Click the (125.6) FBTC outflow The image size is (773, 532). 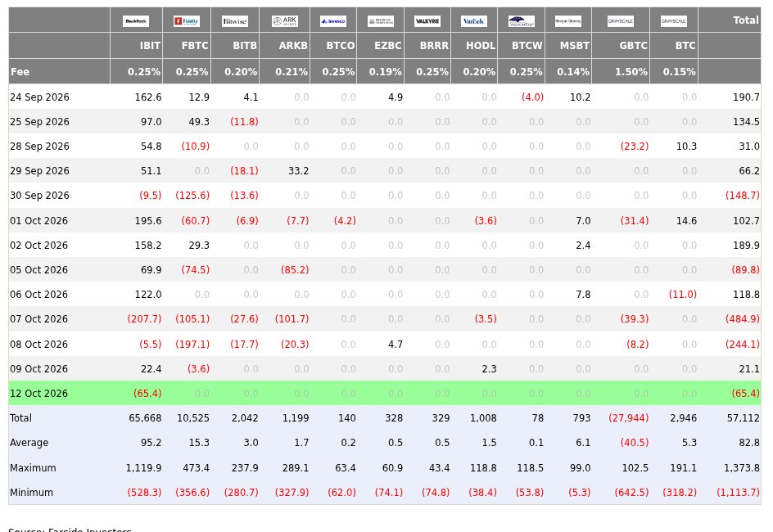click(192, 196)
